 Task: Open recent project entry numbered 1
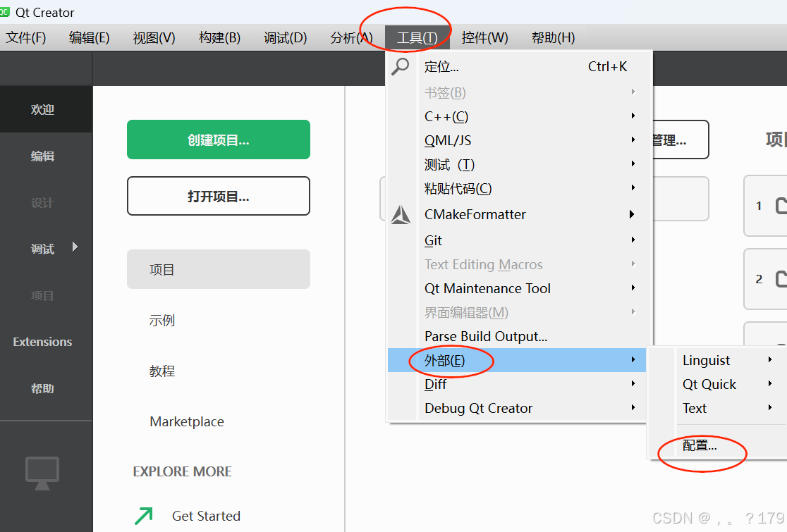click(x=765, y=206)
